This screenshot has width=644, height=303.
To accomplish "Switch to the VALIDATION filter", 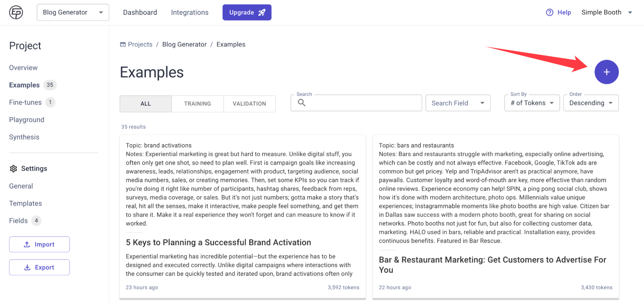I will 249,104.
